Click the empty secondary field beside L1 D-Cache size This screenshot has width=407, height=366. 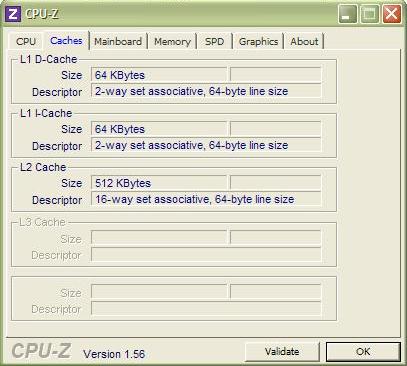tap(275, 75)
